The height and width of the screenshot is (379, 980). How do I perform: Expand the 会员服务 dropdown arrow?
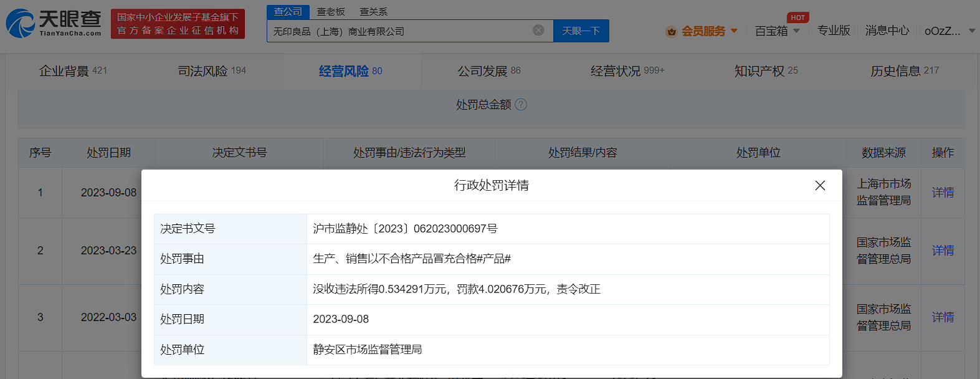click(734, 31)
